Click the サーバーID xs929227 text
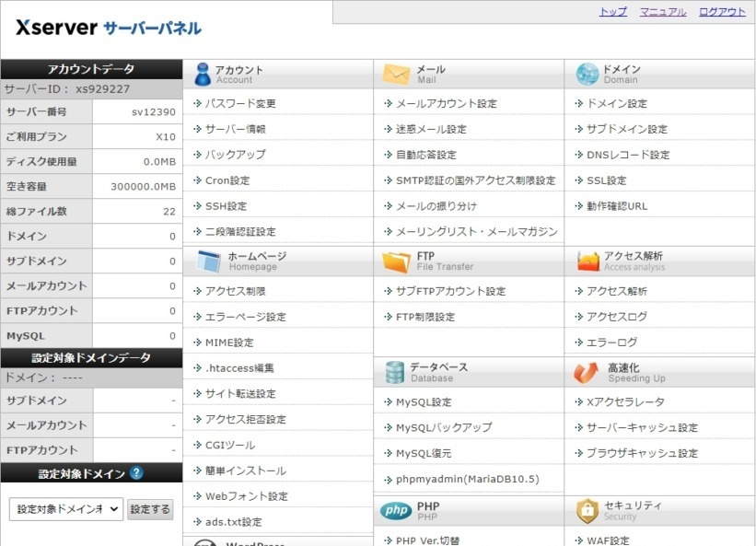The width and height of the screenshot is (756, 546). click(67, 88)
